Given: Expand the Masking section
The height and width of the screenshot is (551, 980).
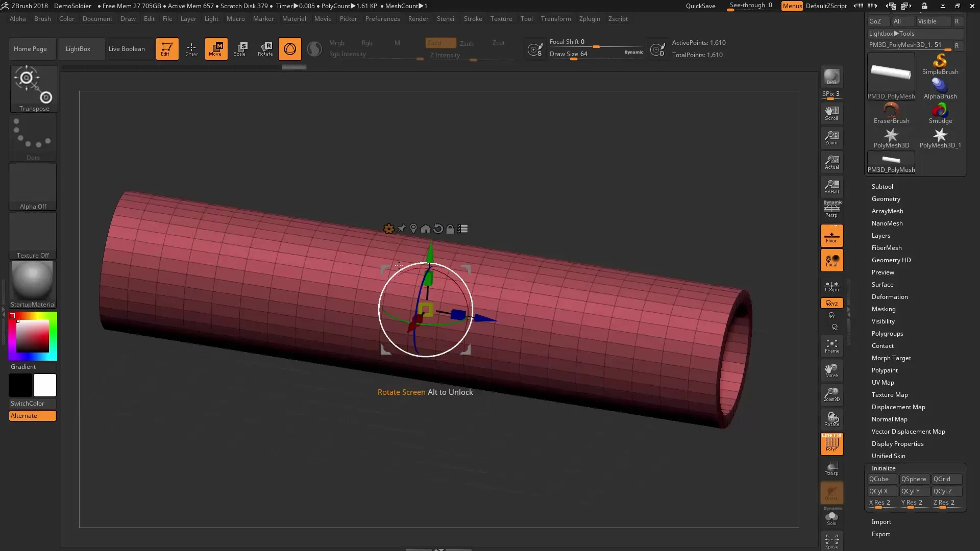Looking at the screenshot, I should pyautogui.click(x=884, y=309).
